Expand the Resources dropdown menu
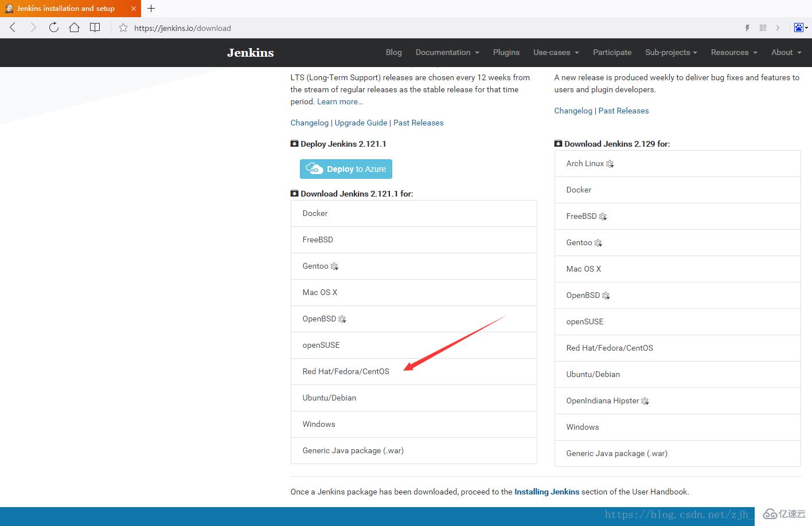Image resolution: width=812 pixels, height=526 pixels. (x=734, y=52)
